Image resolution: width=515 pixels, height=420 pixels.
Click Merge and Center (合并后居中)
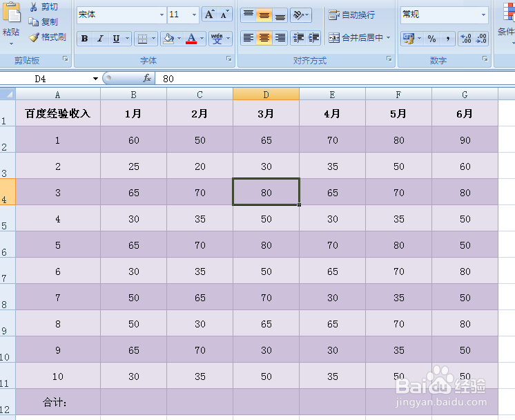[x=356, y=38]
